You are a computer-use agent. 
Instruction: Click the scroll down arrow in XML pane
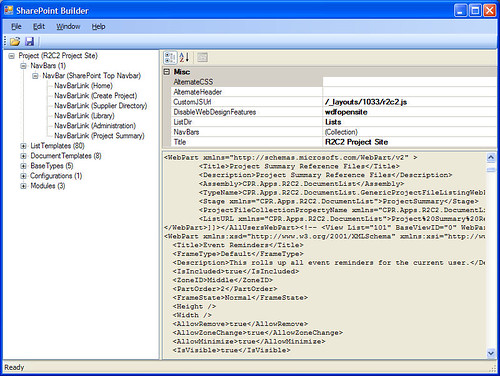click(x=491, y=353)
